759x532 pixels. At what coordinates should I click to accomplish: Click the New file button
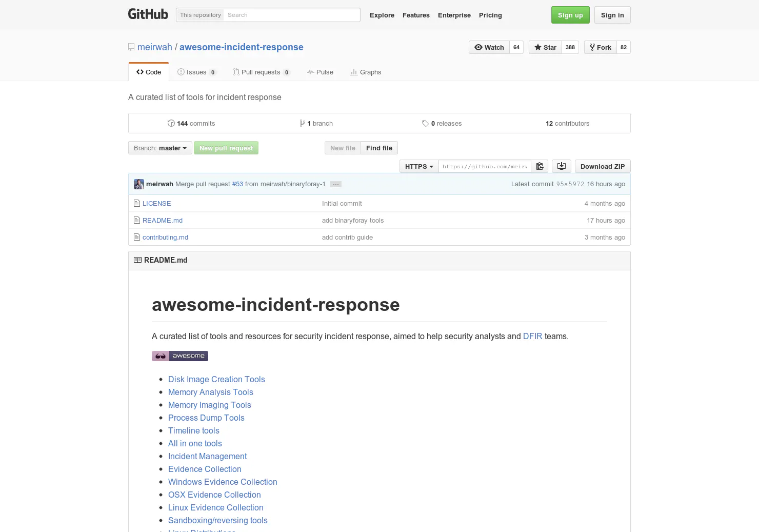[x=343, y=148]
